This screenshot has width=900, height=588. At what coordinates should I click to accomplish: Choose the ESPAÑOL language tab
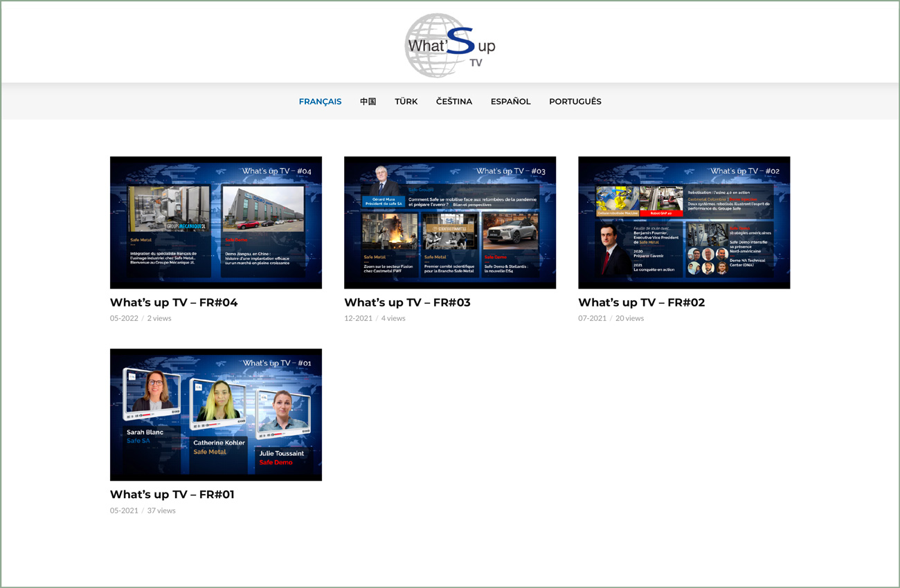click(511, 102)
